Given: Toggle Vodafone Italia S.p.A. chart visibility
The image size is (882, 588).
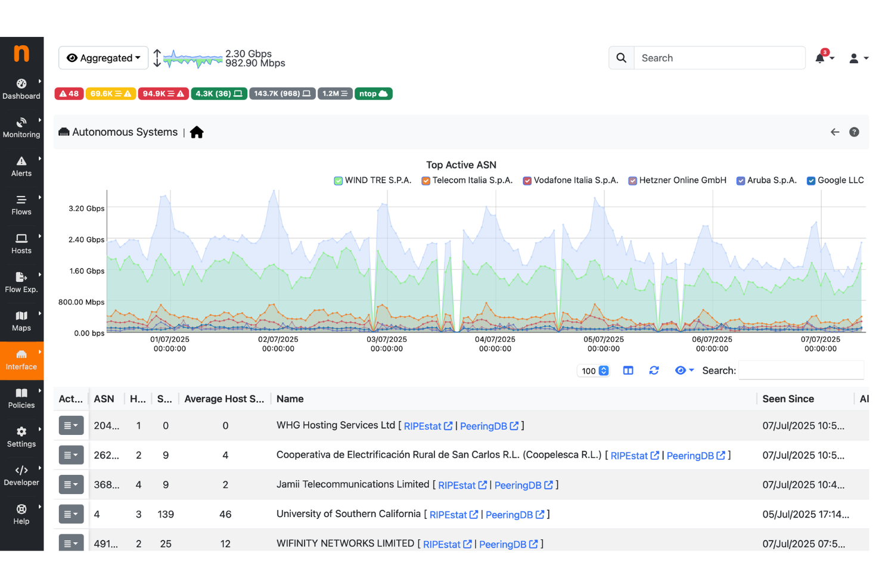Looking at the screenshot, I should click(527, 180).
